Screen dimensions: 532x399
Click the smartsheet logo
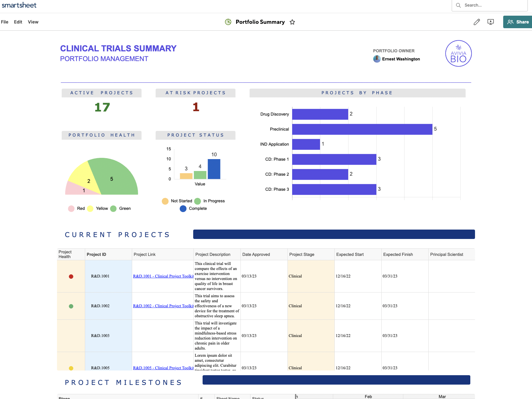point(19,5)
